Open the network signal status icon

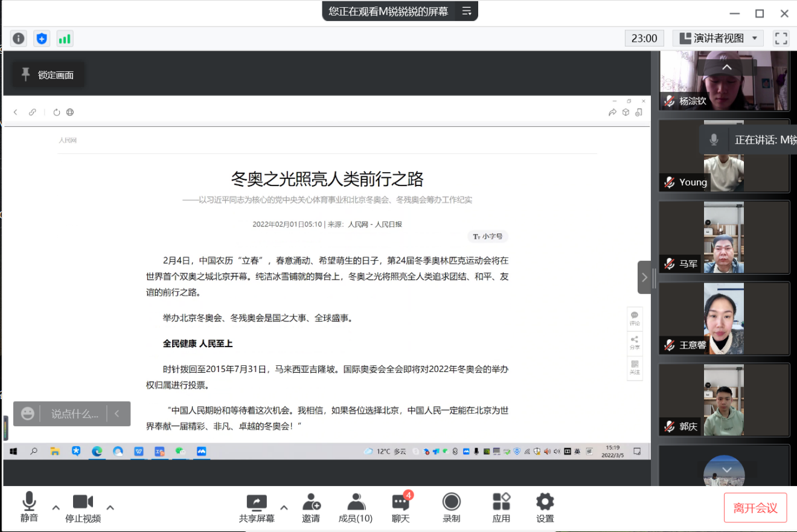point(65,39)
